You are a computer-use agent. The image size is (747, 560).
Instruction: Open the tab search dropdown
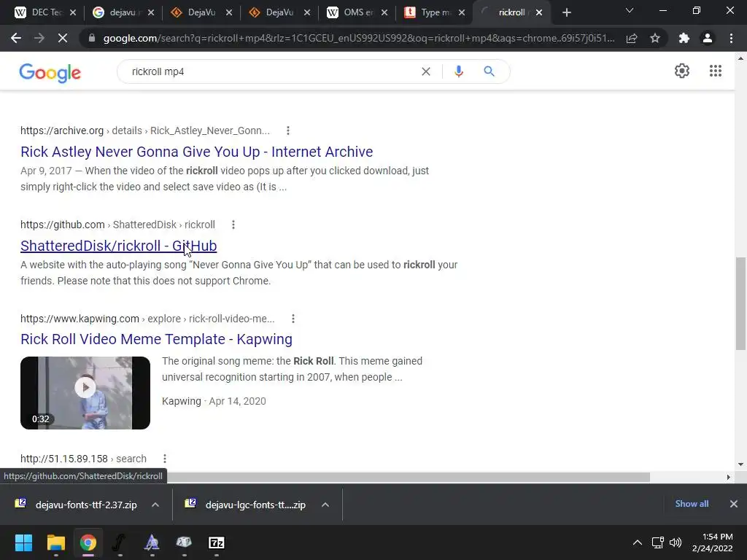[630, 10]
